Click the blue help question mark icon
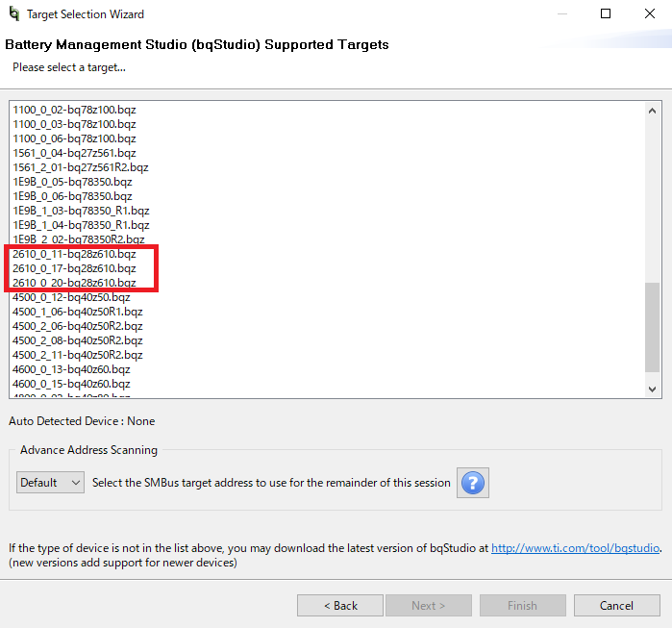 (x=473, y=483)
